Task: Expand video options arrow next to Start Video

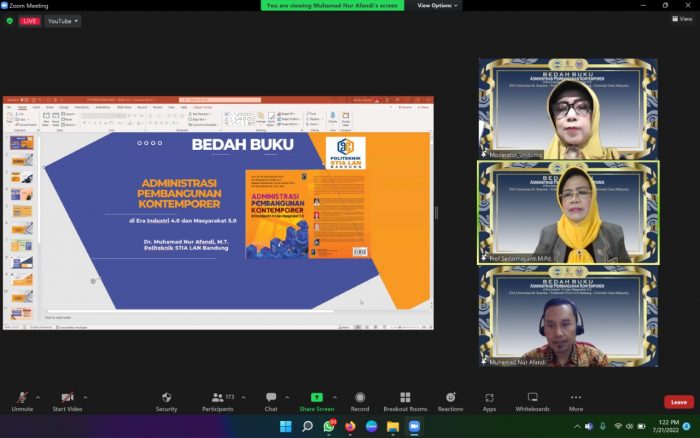Action: coord(85,396)
